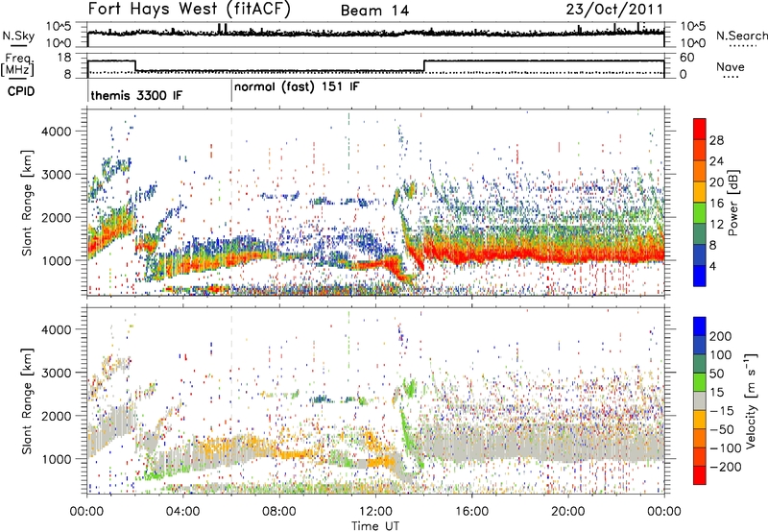Image resolution: width=768 pixels, height=532 pixels.
Task: Click the 'CPID' row label
Action: (x=21, y=91)
